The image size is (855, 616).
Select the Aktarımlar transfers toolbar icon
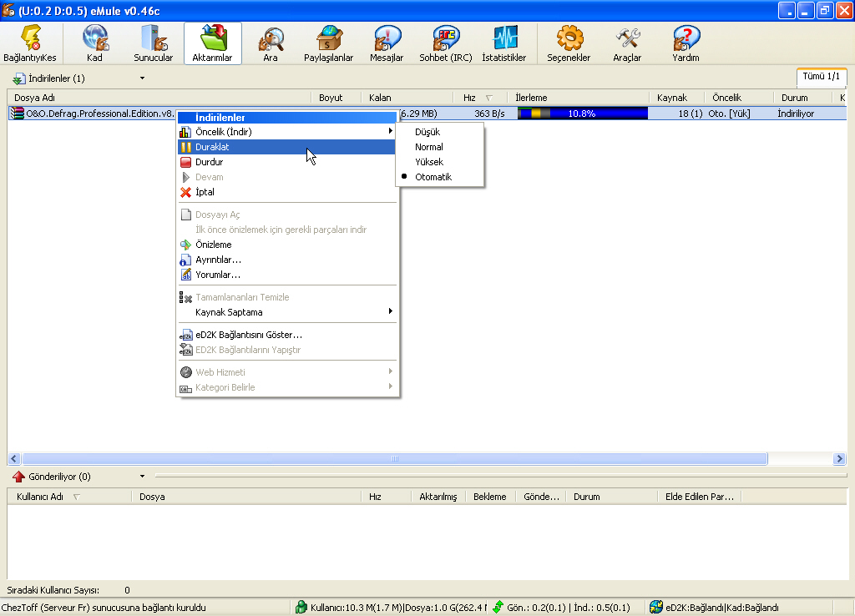pyautogui.click(x=213, y=38)
